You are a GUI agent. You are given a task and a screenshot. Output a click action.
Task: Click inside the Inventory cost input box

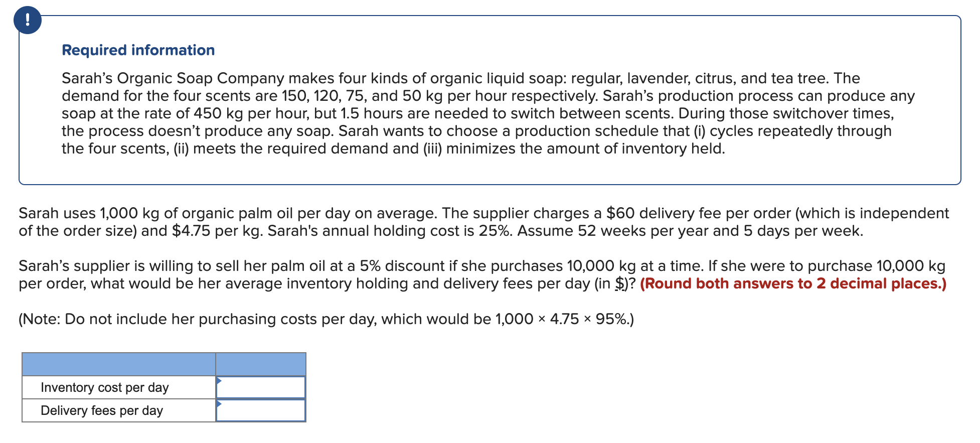261,387
